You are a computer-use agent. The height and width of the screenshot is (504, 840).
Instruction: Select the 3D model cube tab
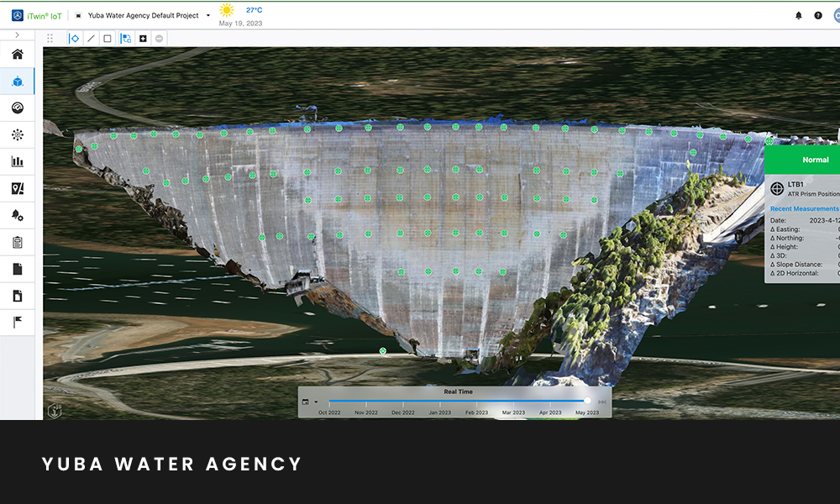point(17,81)
